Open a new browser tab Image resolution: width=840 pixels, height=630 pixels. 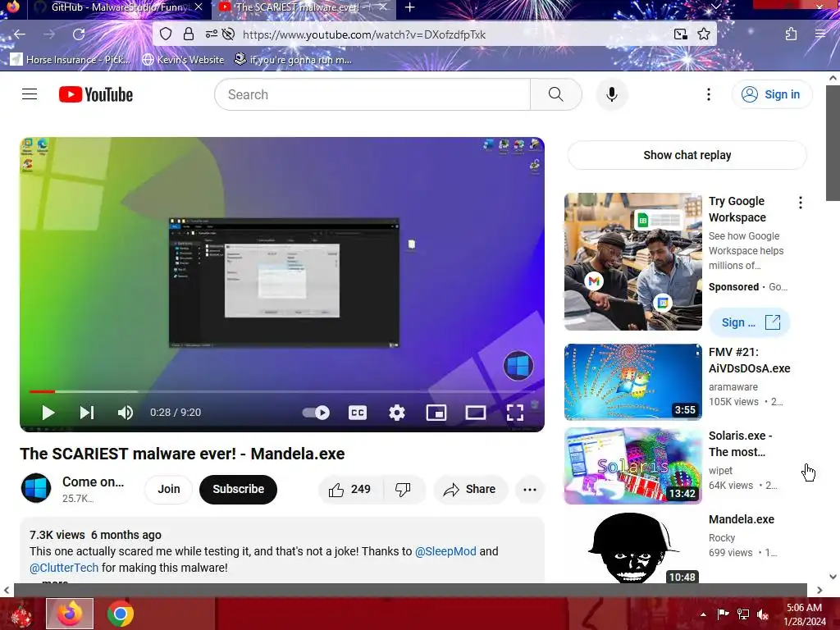pyautogui.click(x=410, y=7)
